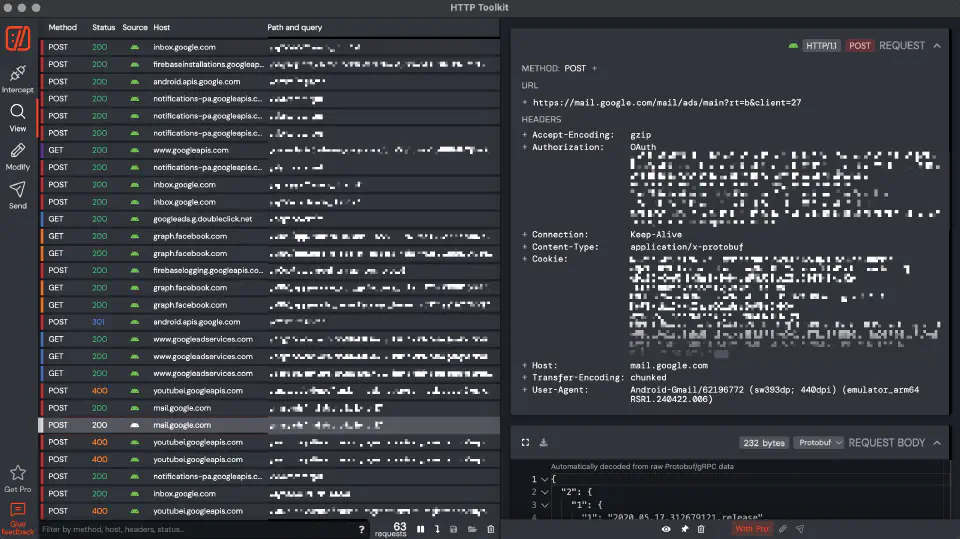Collapse the REQUEST section chevron

pos(937,46)
